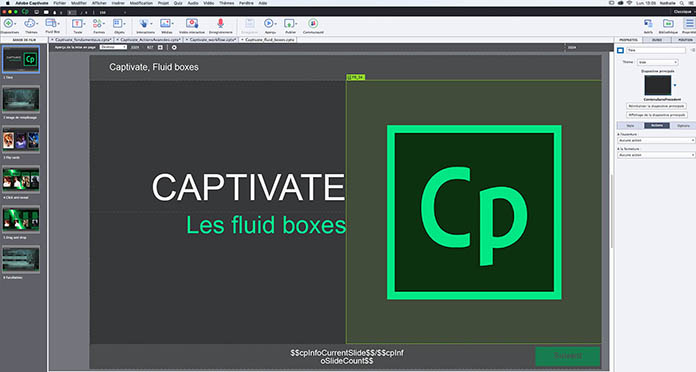Select the Fluid Box toolbar icon
The width and height of the screenshot is (696, 372).
[52, 26]
